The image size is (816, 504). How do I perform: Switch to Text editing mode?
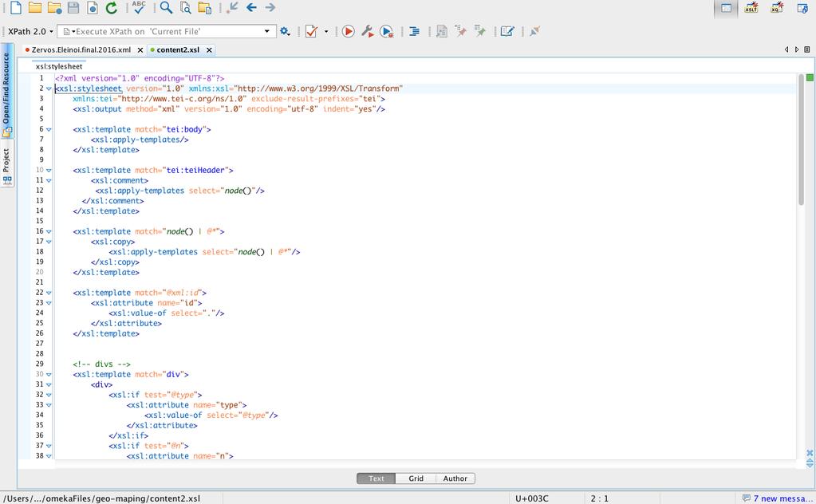click(x=376, y=478)
